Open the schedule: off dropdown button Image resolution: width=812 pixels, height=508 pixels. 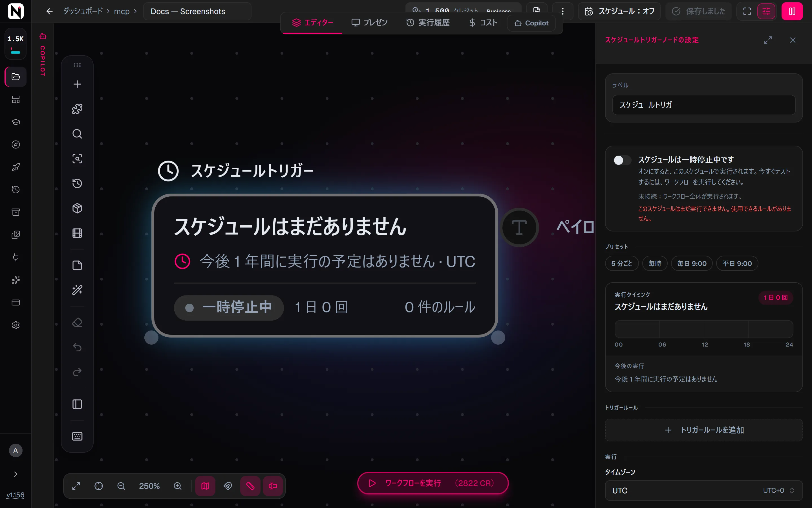[x=619, y=11]
